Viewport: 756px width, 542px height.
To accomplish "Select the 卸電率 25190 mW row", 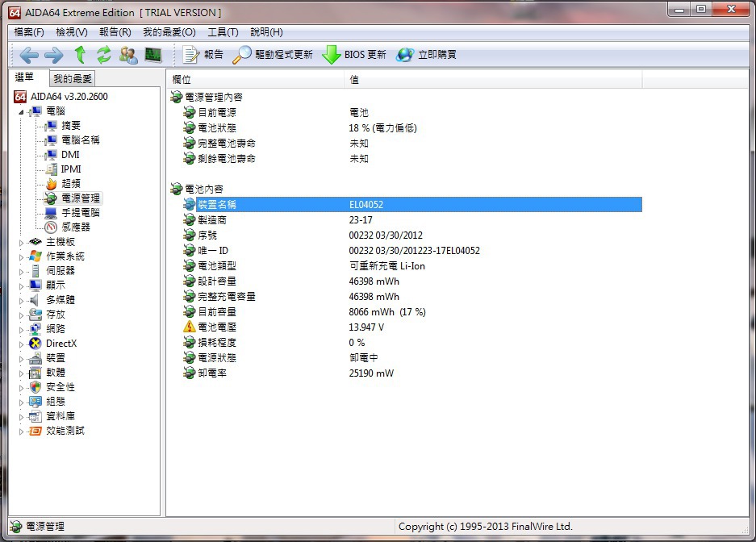I will tap(412, 373).
